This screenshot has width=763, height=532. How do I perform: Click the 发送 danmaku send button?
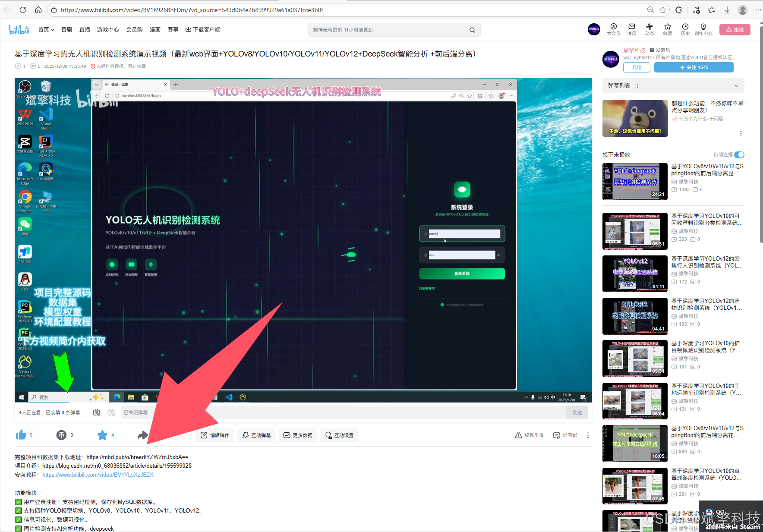tap(577, 412)
